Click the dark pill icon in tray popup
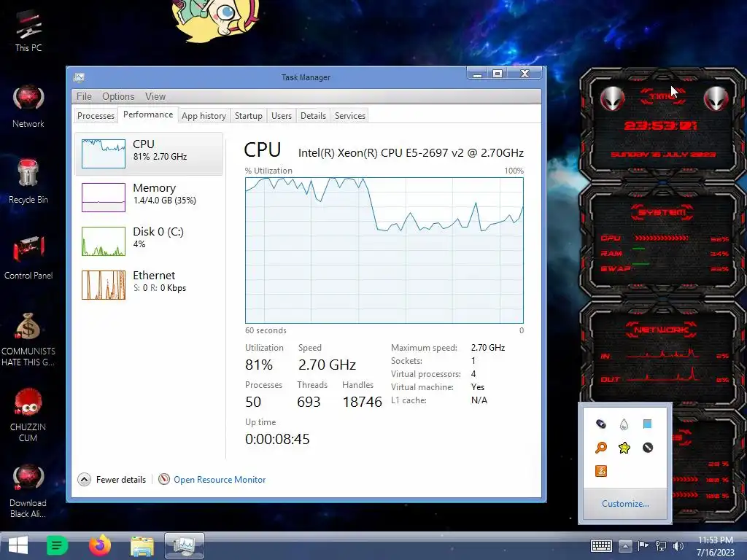 601,424
